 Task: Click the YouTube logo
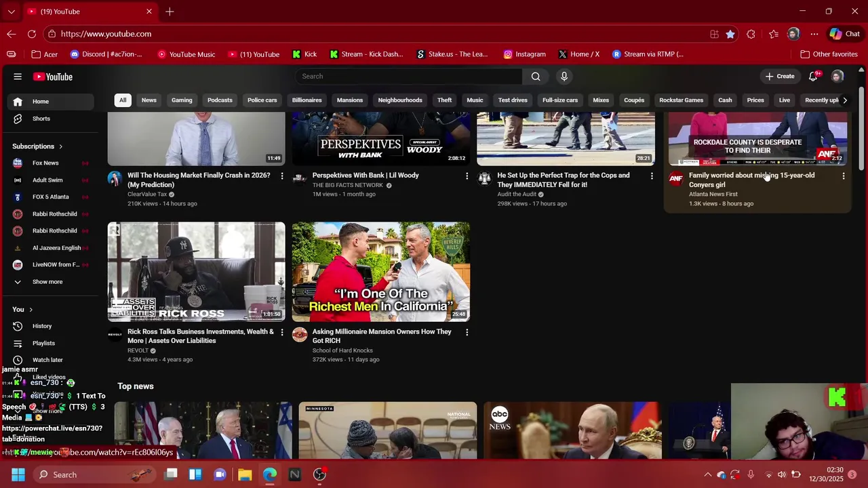(53, 77)
